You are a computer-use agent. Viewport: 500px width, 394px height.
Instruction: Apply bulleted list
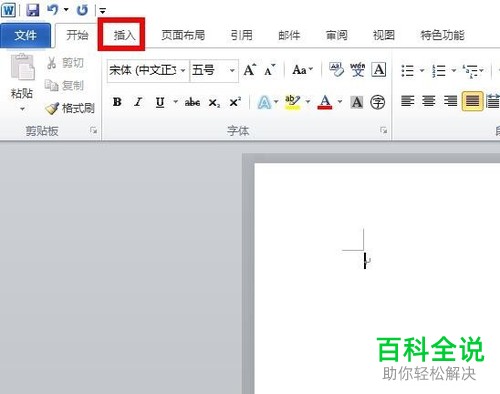point(407,71)
